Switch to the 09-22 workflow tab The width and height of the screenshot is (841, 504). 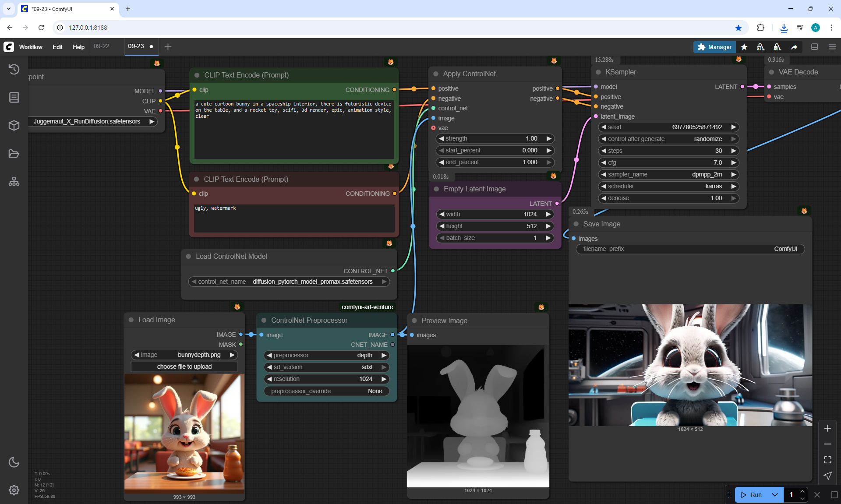[x=102, y=46]
